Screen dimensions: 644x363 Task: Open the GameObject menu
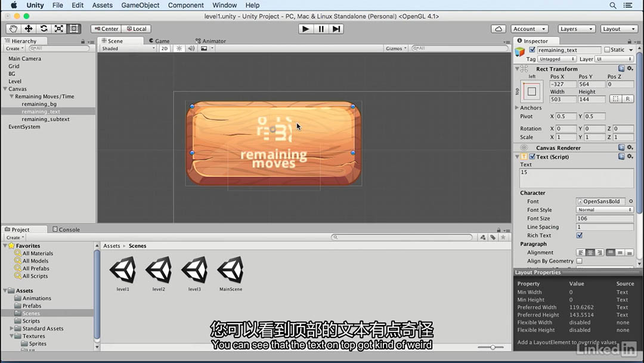pos(140,5)
